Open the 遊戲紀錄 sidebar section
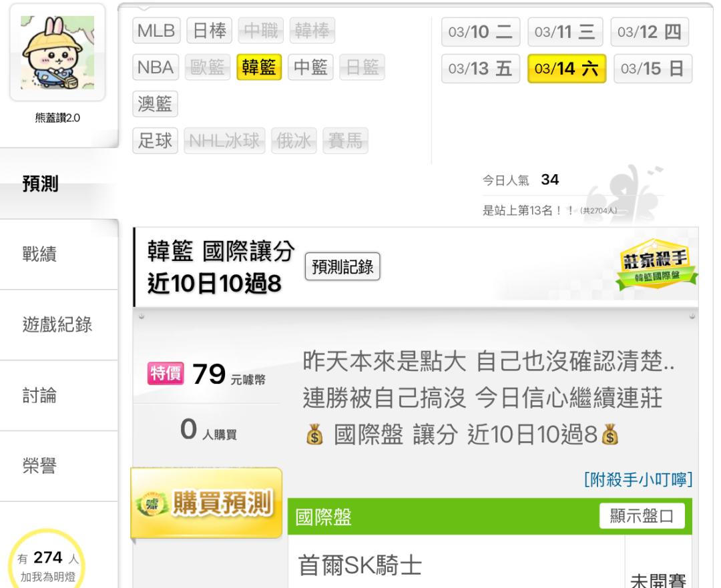The image size is (721, 588). [x=59, y=325]
